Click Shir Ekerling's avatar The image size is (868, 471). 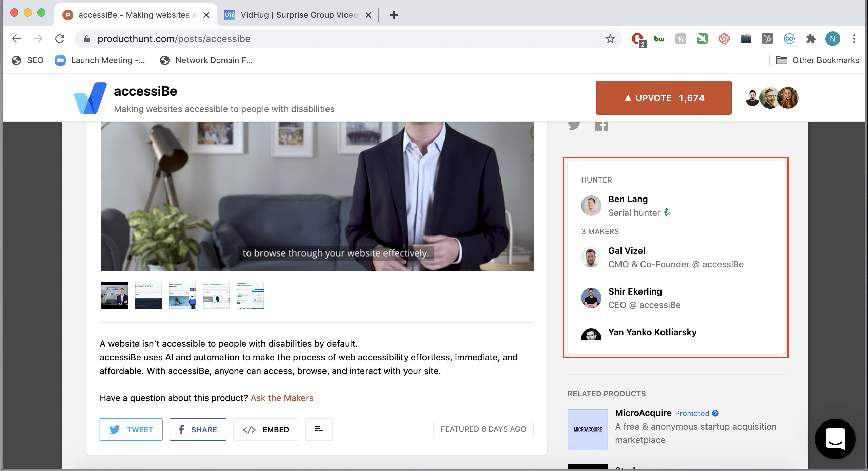pos(591,298)
